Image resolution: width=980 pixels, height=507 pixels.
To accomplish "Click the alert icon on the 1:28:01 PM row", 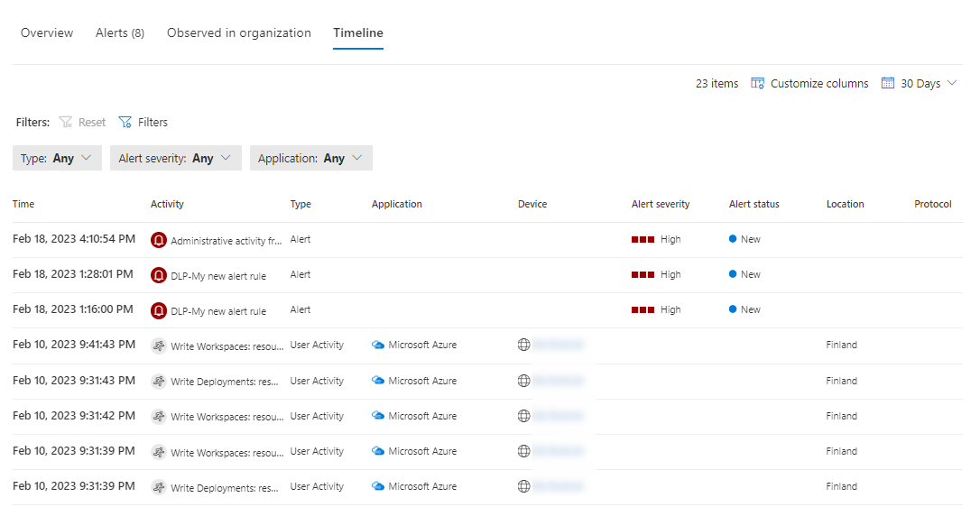I will pyautogui.click(x=159, y=275).
